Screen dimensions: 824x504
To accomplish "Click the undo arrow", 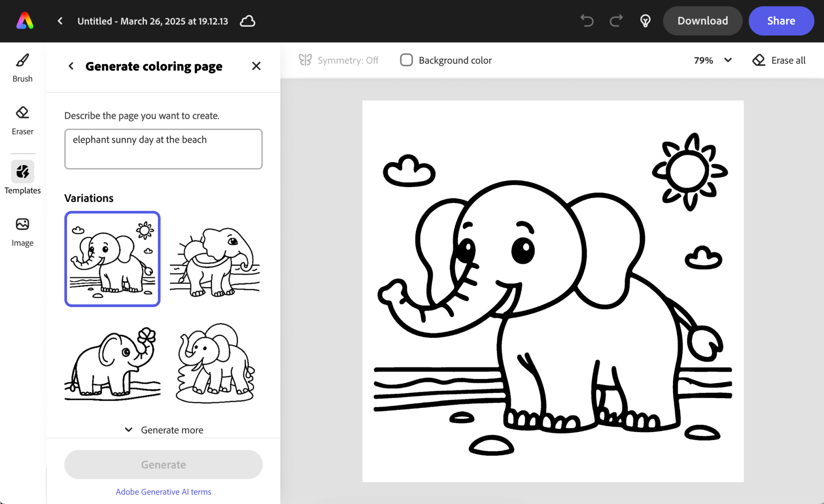I will [587, 21].
